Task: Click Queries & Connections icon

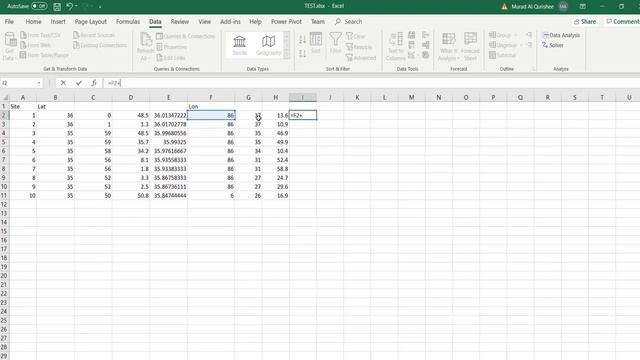Action: point(160,36)
